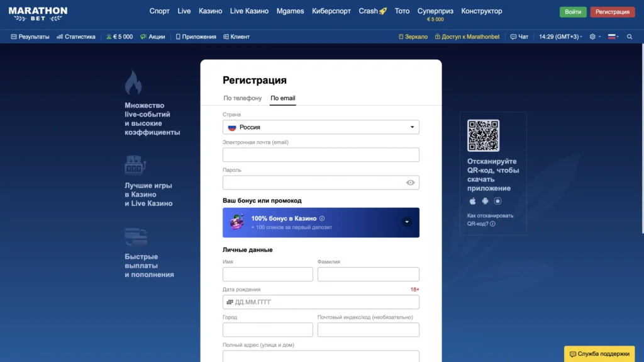Image resolution: width=644 pixels, height=362 pixels.
Task: Focus the Пароль password field
Action: pos(321,183)
